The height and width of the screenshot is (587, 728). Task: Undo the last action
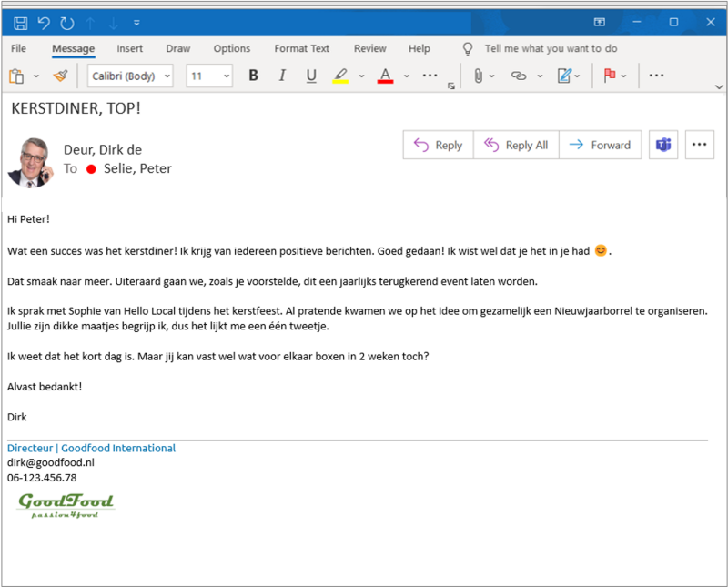[x=44, y=23]
